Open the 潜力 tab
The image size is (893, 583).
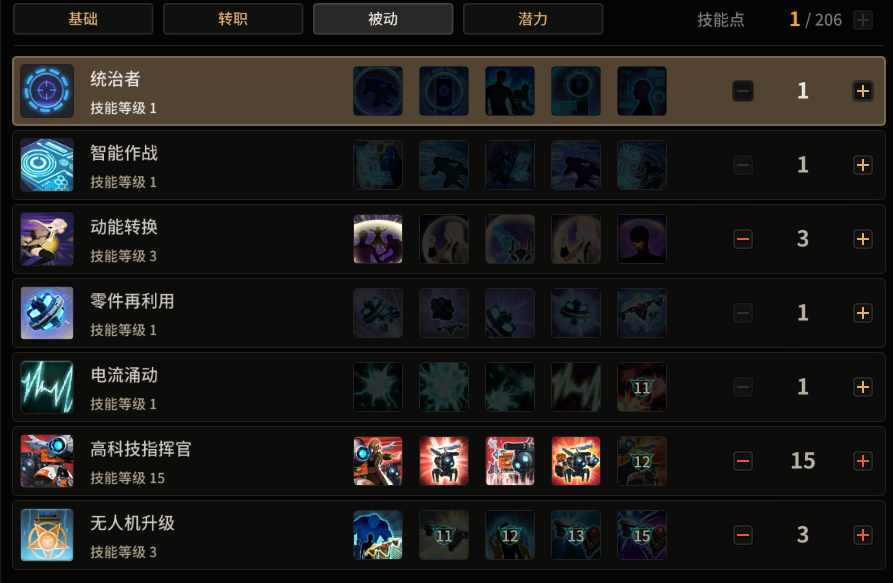point(533,19)
